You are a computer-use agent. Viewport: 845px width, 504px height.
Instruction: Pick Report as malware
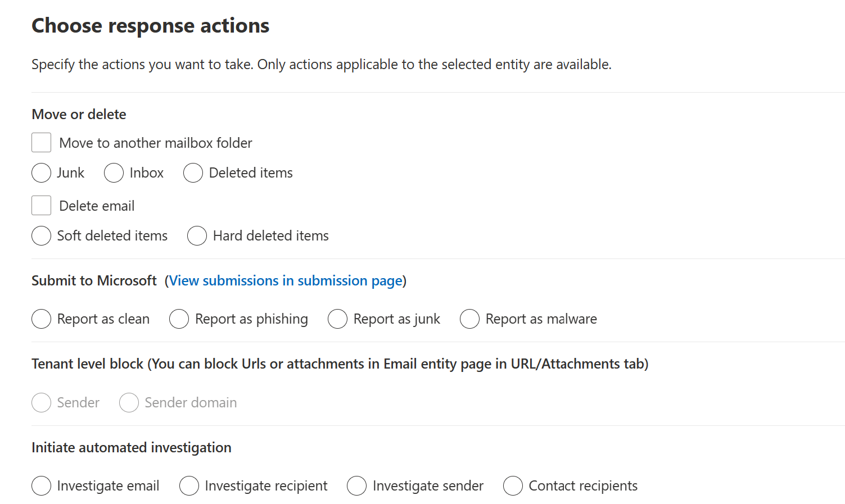tap(469, 319)
